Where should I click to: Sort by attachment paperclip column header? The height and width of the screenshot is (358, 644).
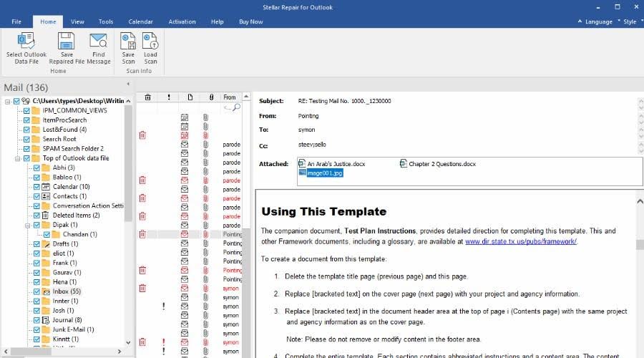[211, 97]
